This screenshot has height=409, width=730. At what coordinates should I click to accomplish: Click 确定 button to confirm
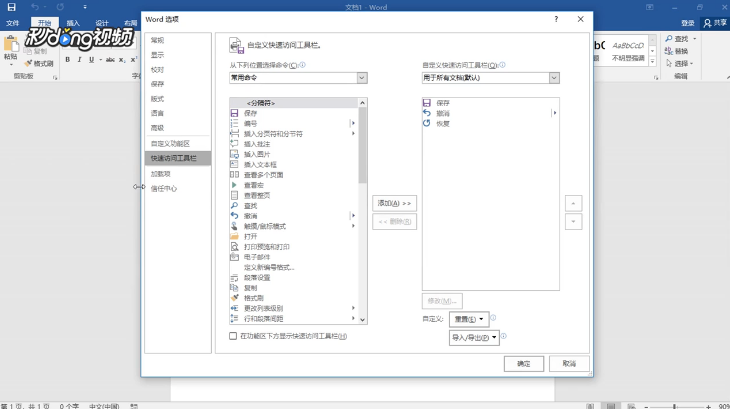point(524,364)
